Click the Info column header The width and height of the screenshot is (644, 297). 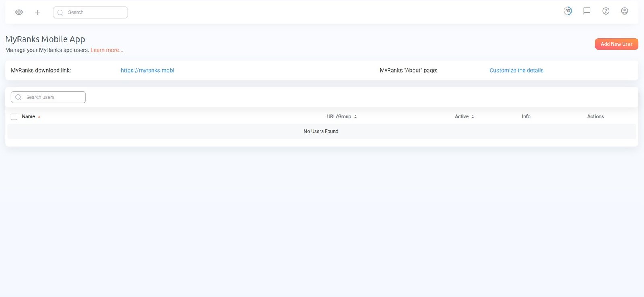pyautogui.click(x=526, y=116)
